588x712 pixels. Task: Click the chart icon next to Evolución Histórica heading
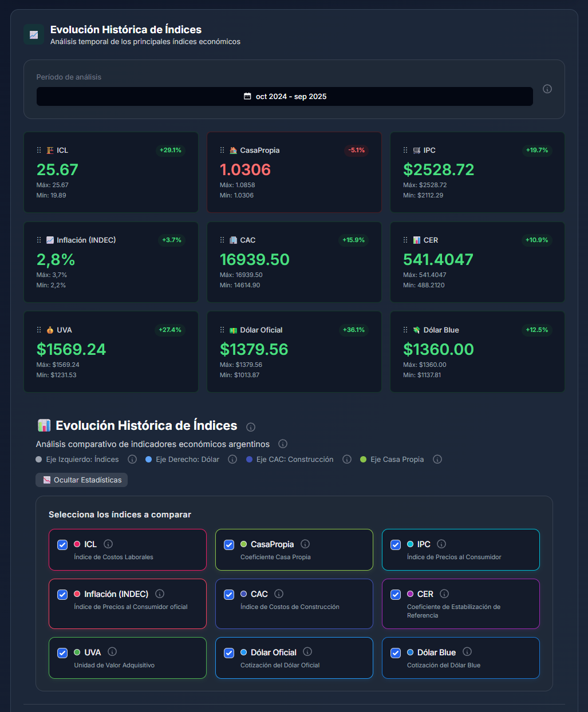tap(45, 425)
